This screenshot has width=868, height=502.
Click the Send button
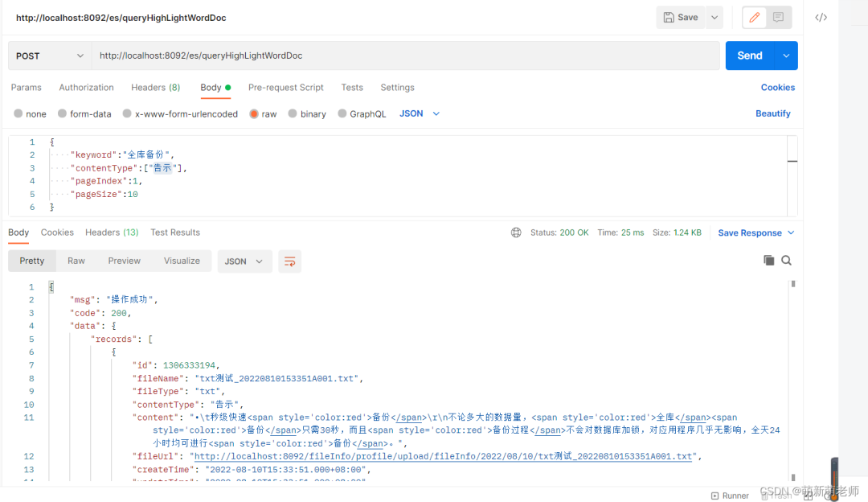click(x=749, y=56)
